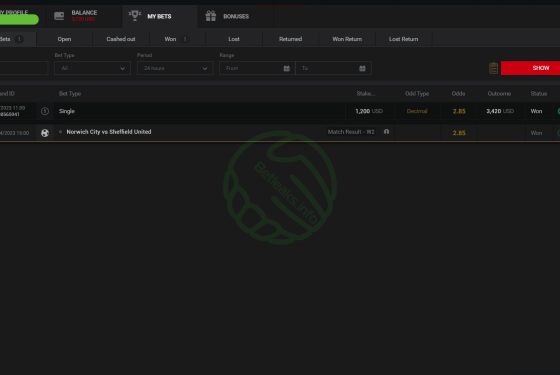
Task: Open the Balance tab
Action: click(84, 16)
